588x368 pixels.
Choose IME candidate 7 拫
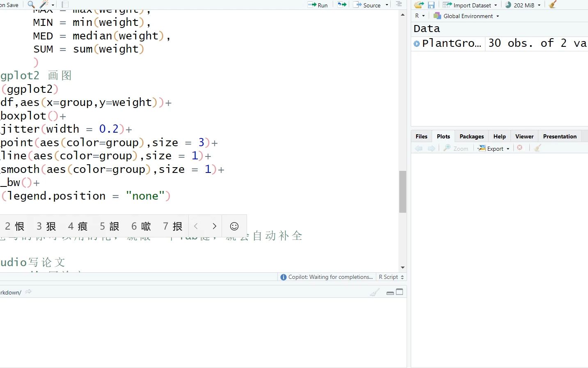[x=173, y=226]
